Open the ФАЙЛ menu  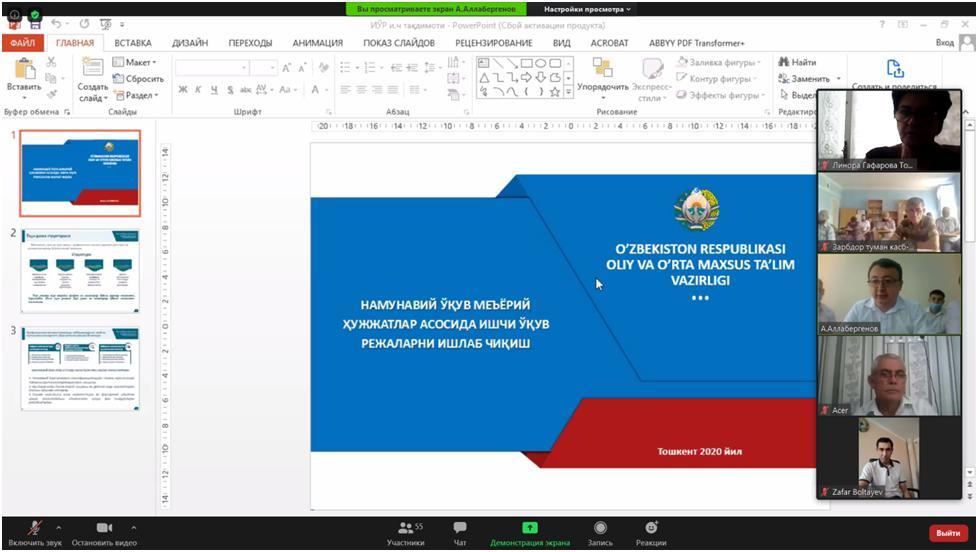23,43
